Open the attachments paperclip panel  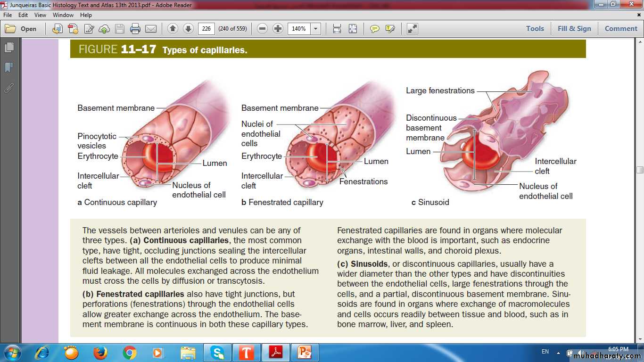pos(9,88)
